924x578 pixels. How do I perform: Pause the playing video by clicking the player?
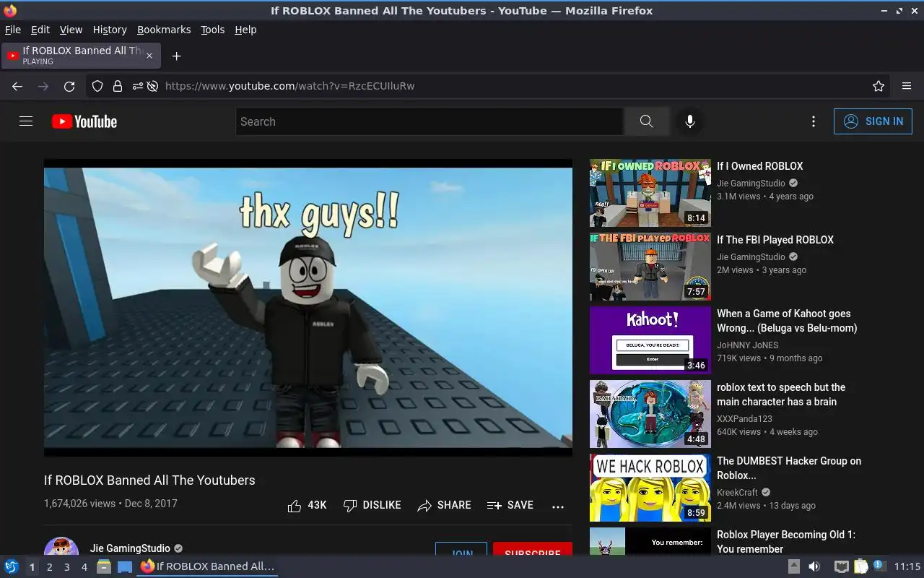pyautogui.click(x=308, y=308)
